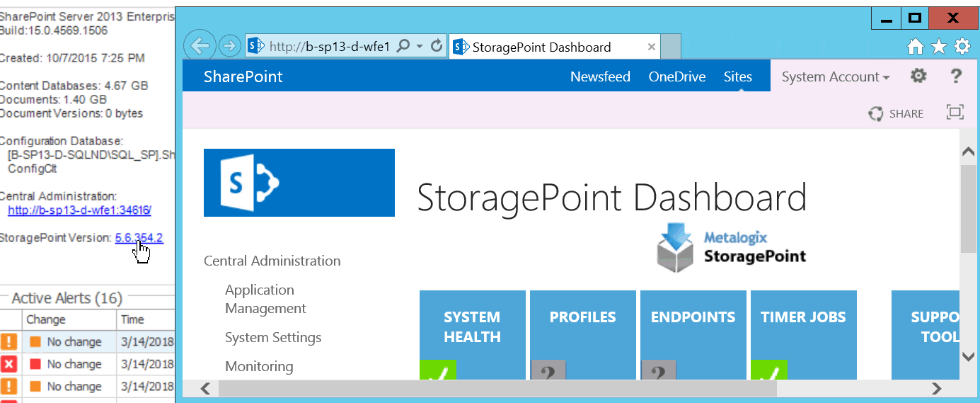Screen dimensions: 980x403
Task: Click the browser back arrow button
Action: 200,47
